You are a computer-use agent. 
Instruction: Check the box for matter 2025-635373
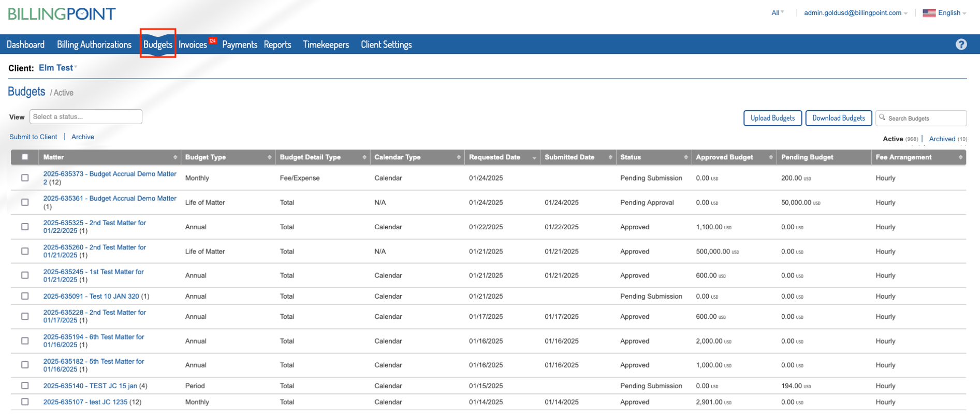(25, 178)
